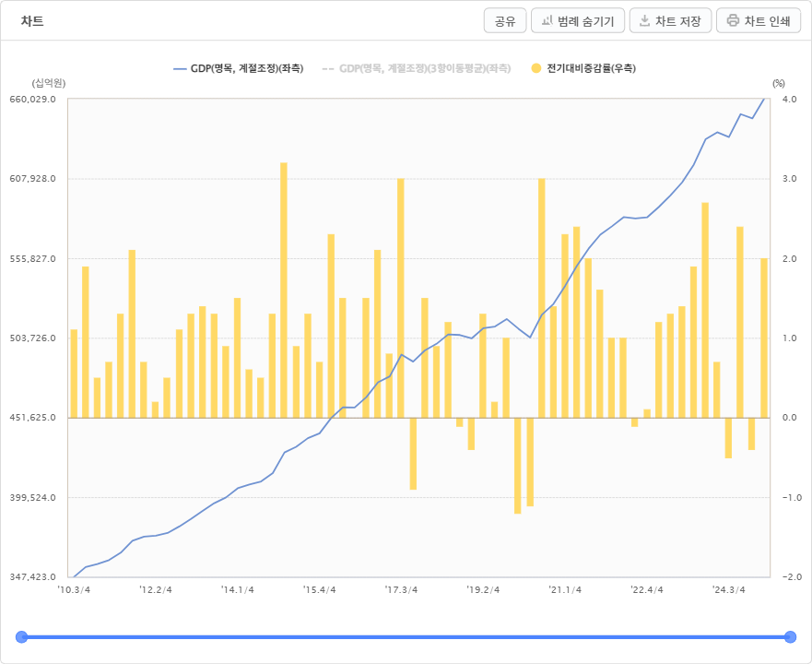Click the lowest negative yellow bar near -1.2
Screen dimensions: 812x664
pyautogui.click(x=518, y=466)
